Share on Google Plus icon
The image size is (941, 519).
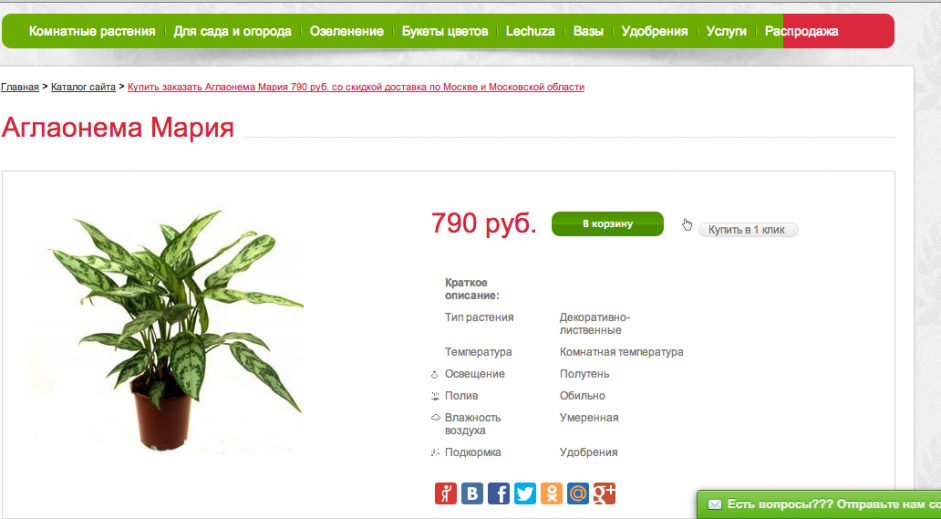point(604,494)
